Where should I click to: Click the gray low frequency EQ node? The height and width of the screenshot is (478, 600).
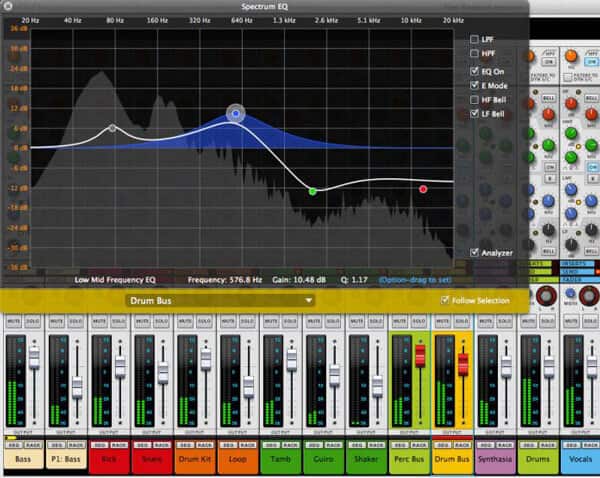click(x=112, y=128)
